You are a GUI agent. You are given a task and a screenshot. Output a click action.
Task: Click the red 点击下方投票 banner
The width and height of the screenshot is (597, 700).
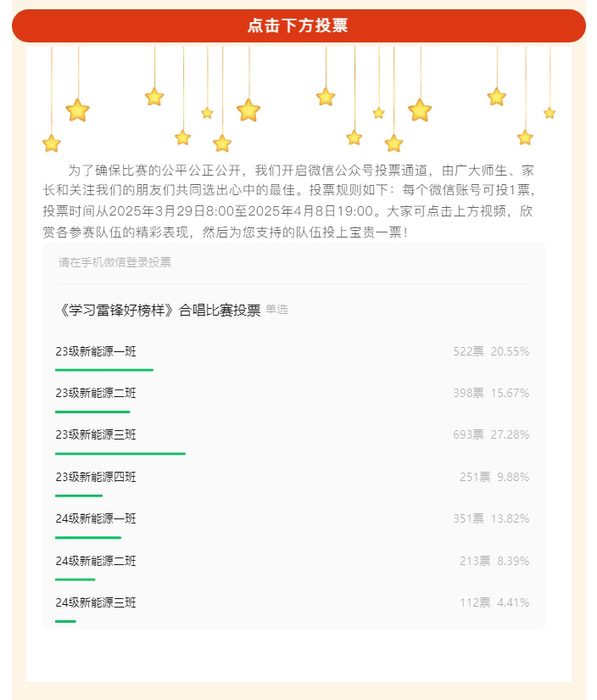[x=298, y=25]
